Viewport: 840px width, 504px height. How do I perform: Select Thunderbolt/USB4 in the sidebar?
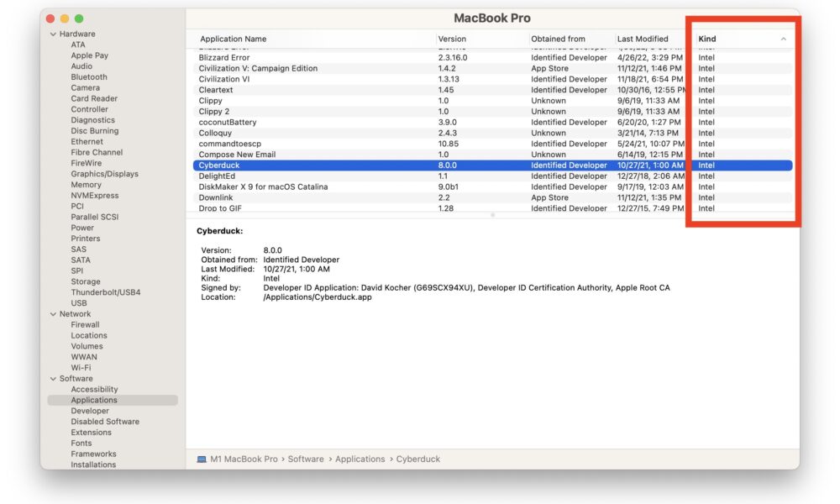tap(106, 292)
